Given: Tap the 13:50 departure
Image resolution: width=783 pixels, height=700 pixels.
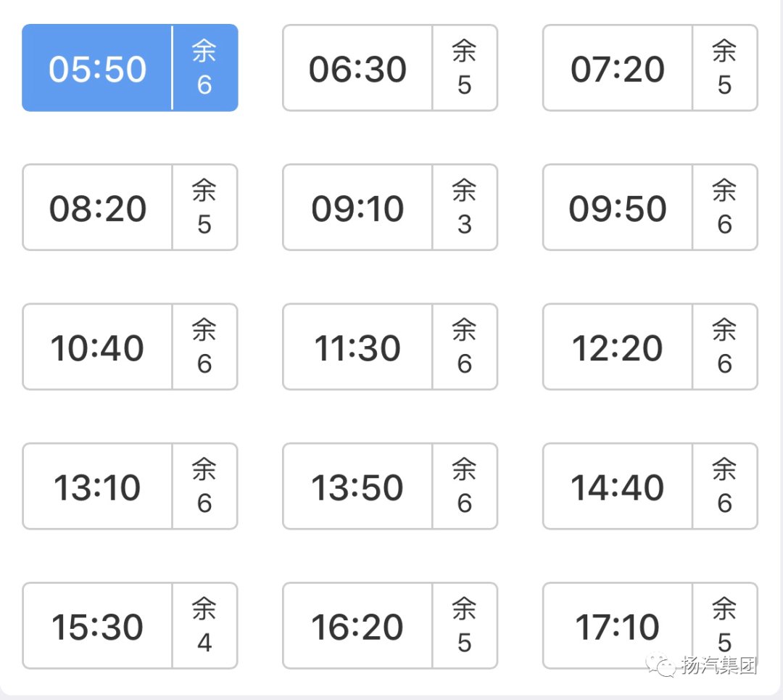Looking at the screenshot, I should point(357,487).
